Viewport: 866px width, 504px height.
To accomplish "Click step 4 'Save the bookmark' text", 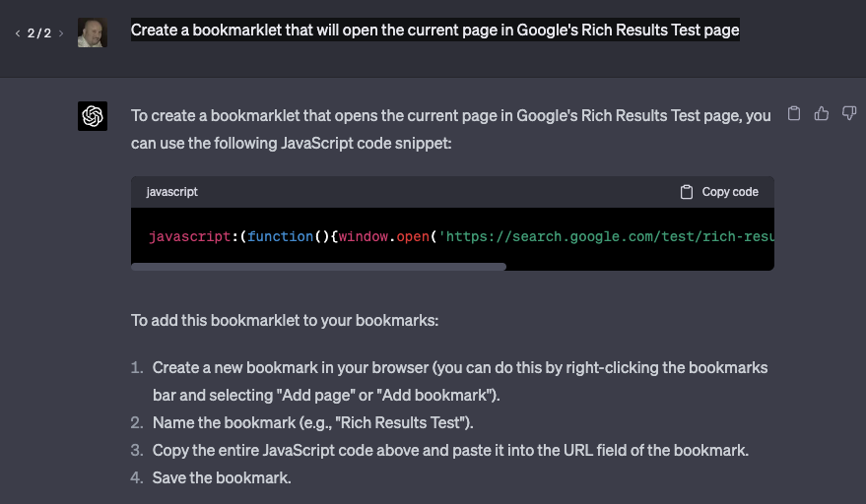I will tap(222, 477).
